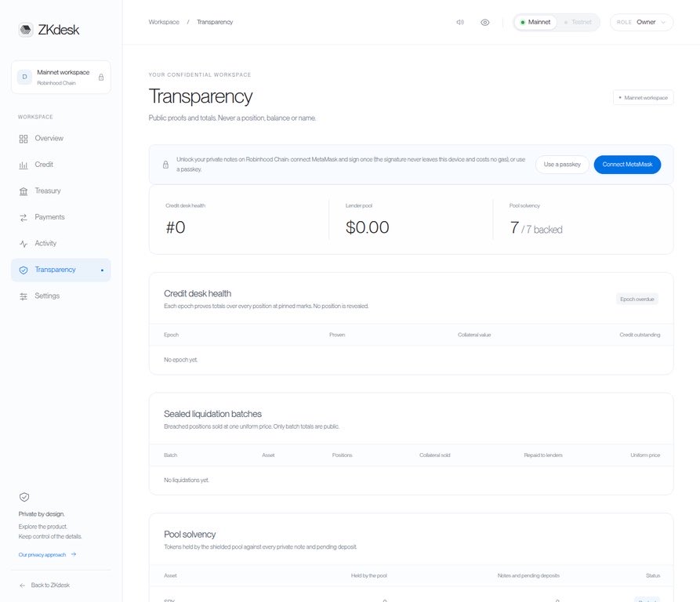Open the Mainnet workspace selector card
Screen dimensions: 700x602
click(x=61, y=77)
